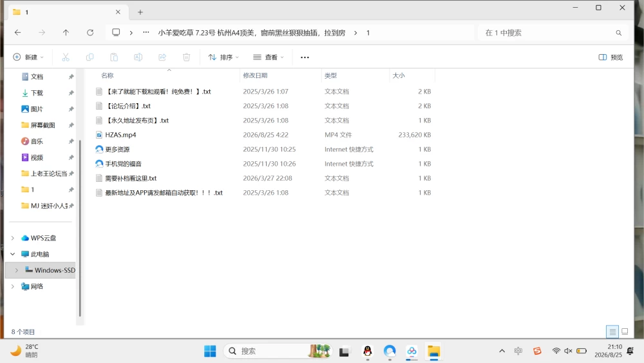Viewport: 644px width, 363px height.
Task: Open the 新建 new item dropdown
Action: [x=28, y=57]
